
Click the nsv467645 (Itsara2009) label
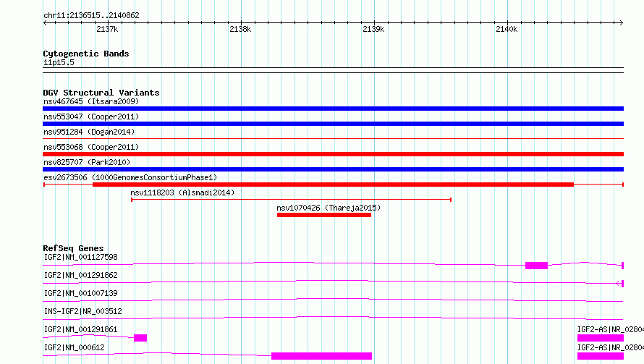point(91,101)
